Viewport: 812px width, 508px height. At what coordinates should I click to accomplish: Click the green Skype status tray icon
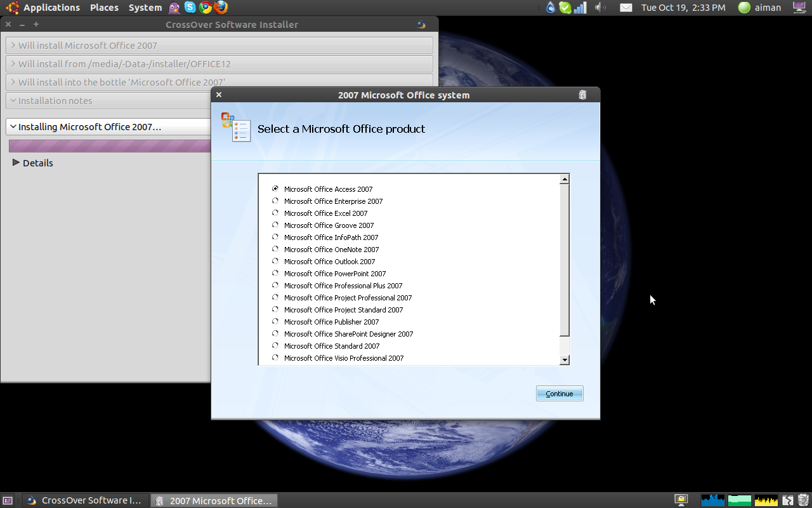coord(565,8)
